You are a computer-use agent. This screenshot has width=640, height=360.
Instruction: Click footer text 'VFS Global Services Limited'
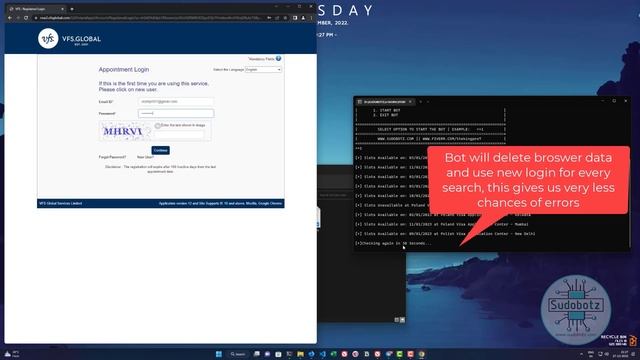coord(60,203)
